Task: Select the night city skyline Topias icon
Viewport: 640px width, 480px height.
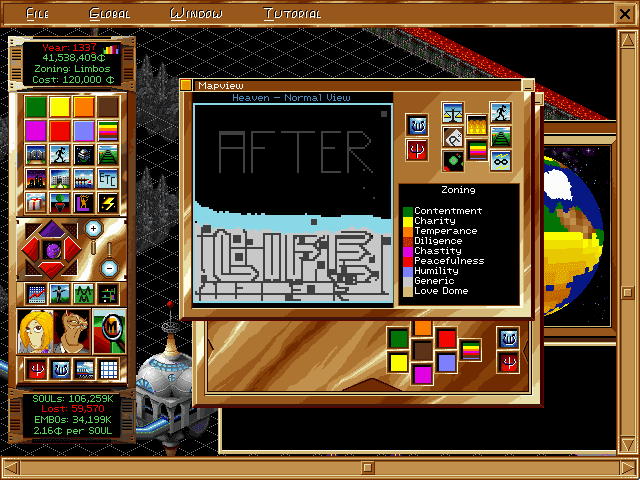Action: point(36,179)
